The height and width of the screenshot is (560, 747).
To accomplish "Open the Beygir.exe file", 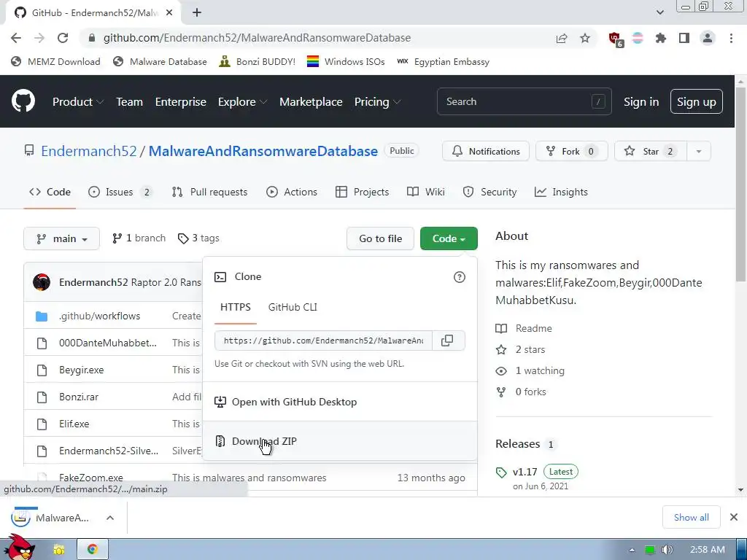I will [x=82, y=370].
